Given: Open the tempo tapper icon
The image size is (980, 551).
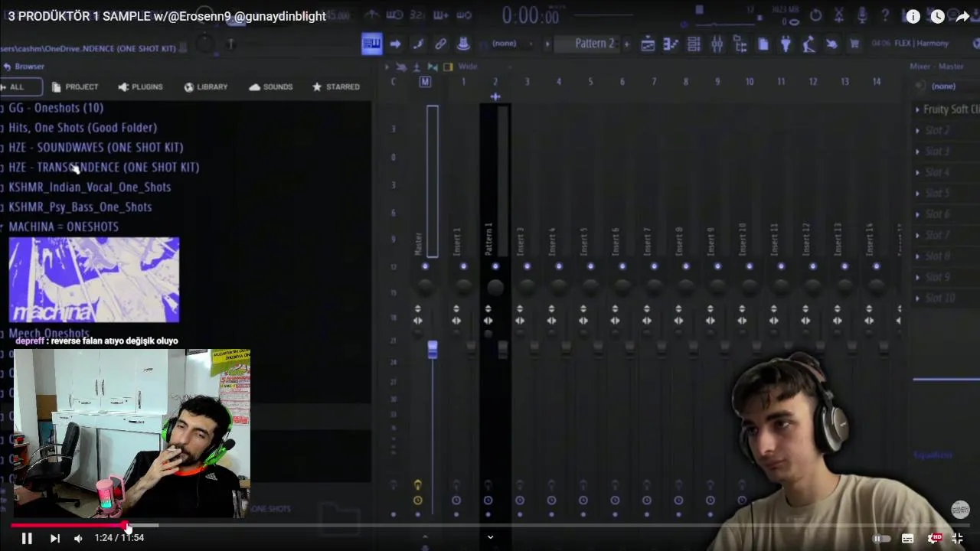Looking at the screenshot, I should click(x=808, y=44).
